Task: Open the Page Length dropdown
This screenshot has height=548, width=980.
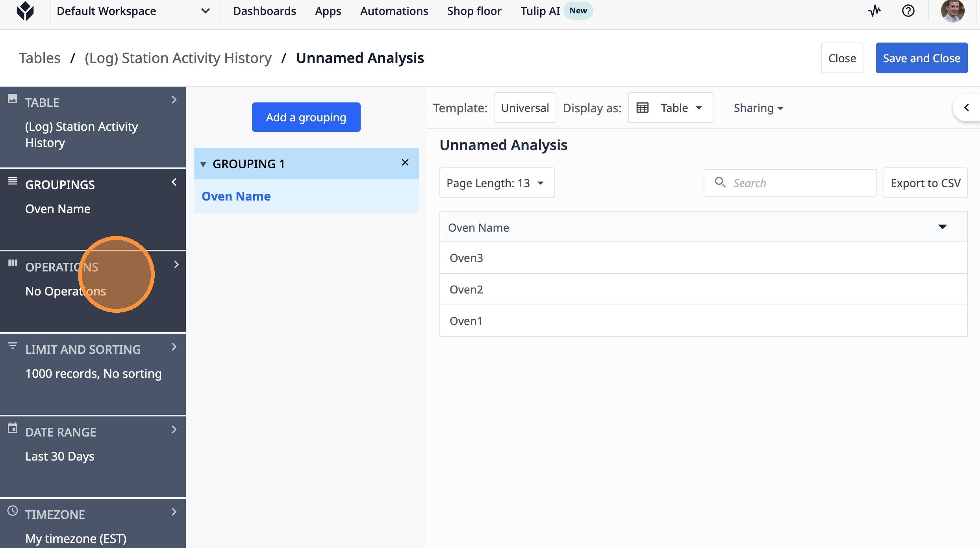Action: 496,183
